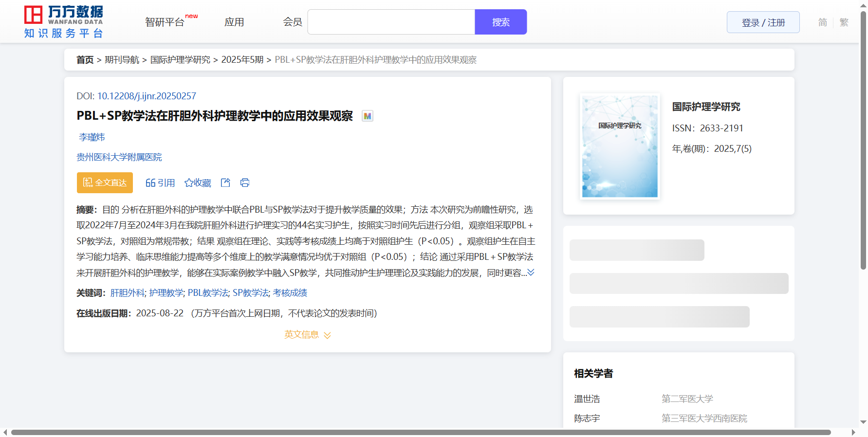Click the 搜索 button
The image size is (868, 437).
click(500, 22)
